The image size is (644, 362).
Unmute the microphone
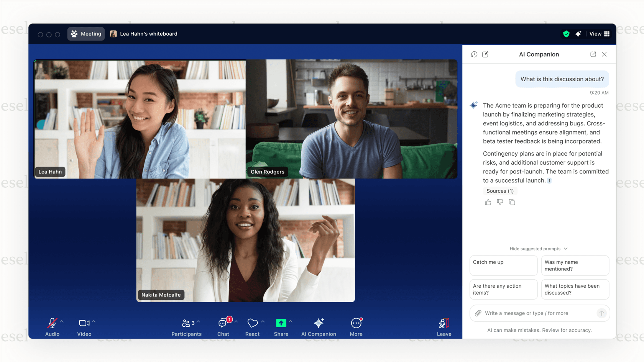52,324
